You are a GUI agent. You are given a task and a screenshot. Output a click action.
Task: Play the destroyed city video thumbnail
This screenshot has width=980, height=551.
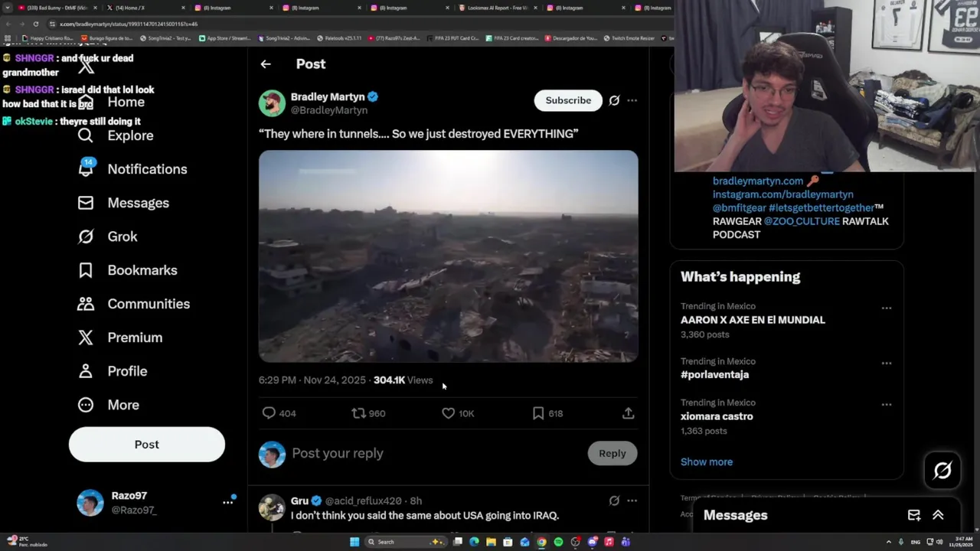coord(448,256)
